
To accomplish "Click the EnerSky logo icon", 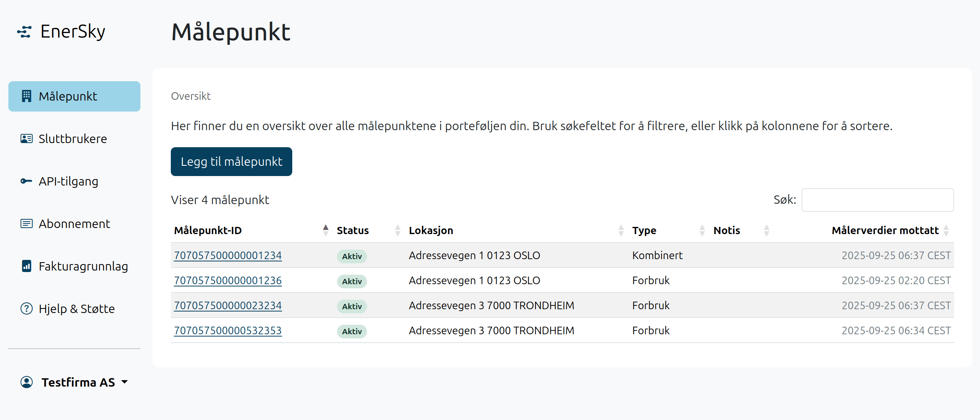I will pyautogui.click(x=24, y=32).
